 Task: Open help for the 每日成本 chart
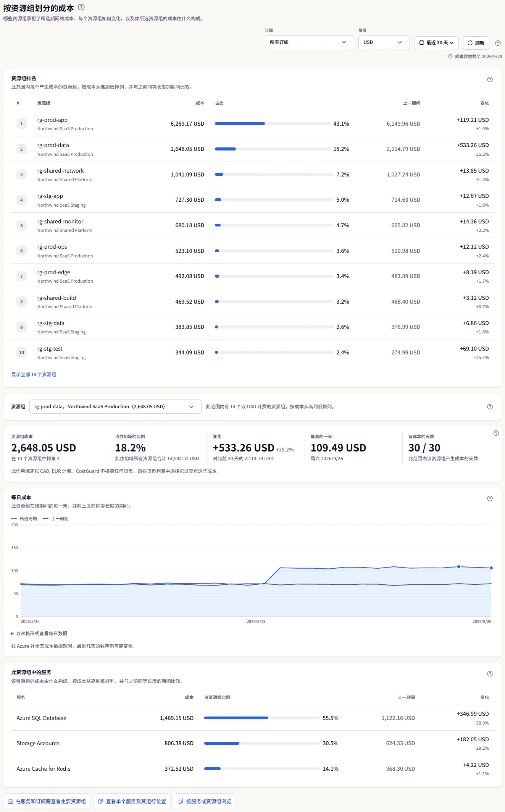click(490, 498)
